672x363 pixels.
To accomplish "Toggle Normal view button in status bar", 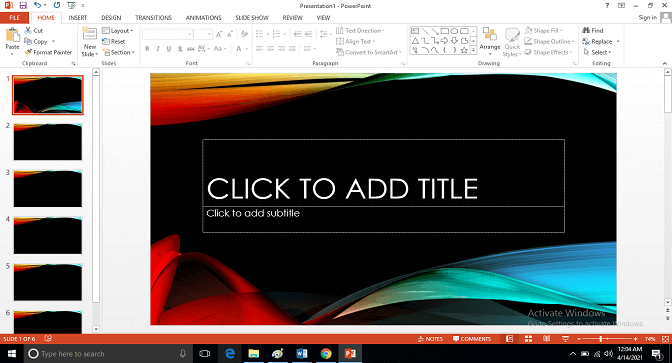I will [x=510, y=339].
